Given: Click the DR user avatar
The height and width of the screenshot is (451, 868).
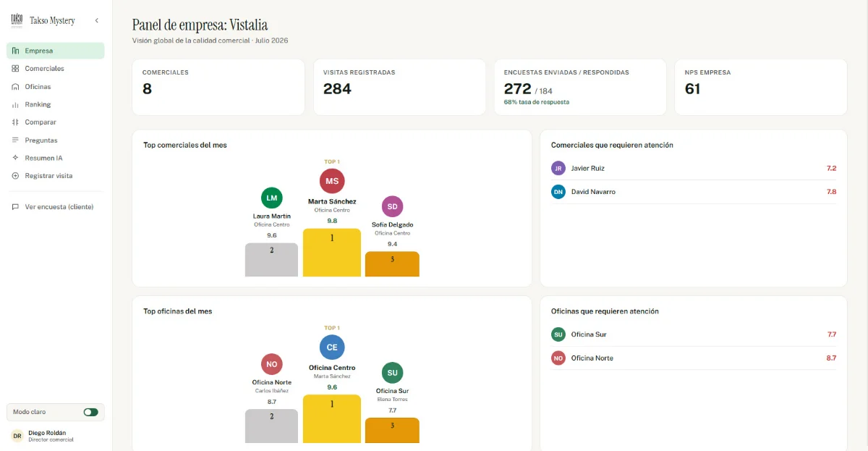Looking at the screenshot, I should [x=17, y=436].
